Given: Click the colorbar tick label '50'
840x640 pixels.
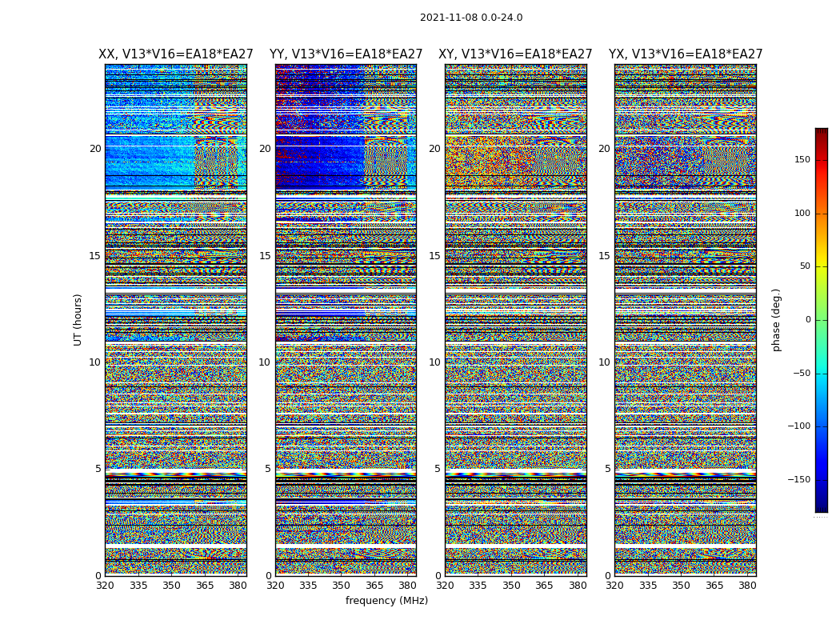Looking at the screenshot, I should click(805, 266).
